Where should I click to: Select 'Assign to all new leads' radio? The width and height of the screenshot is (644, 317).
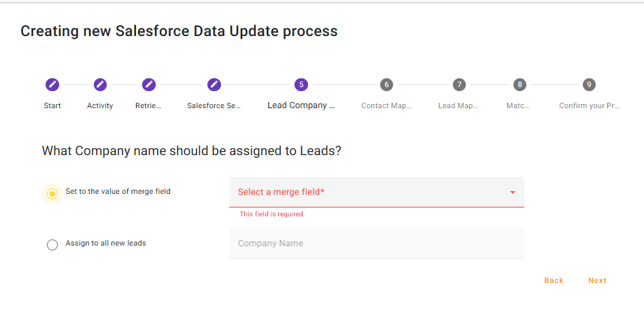coord(52,245)
